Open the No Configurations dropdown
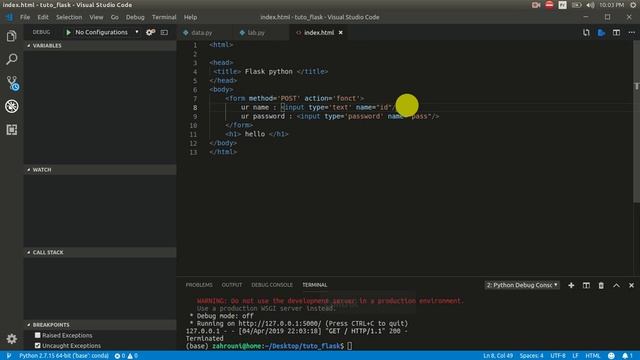Screen dimensions: 640x360 [x=107, y=32]
